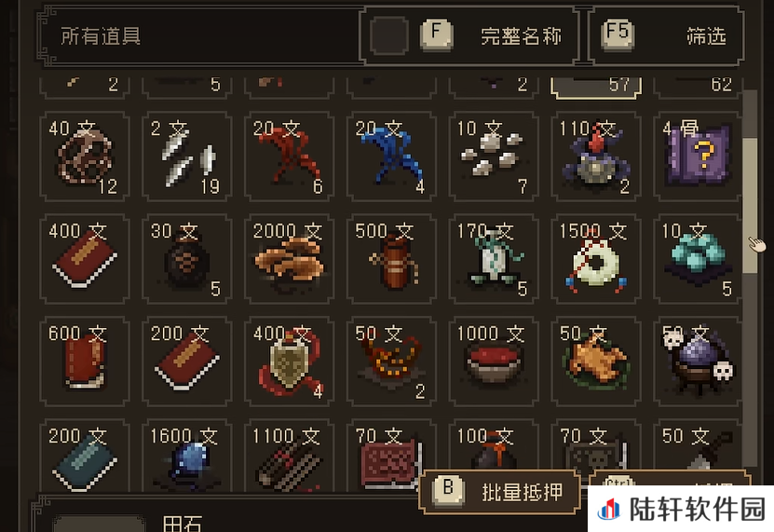Click the 批量抵押 batch pawn button
The height and width of the screenshot is (532, 774).
pyautogui.click(x=499, y=492)
